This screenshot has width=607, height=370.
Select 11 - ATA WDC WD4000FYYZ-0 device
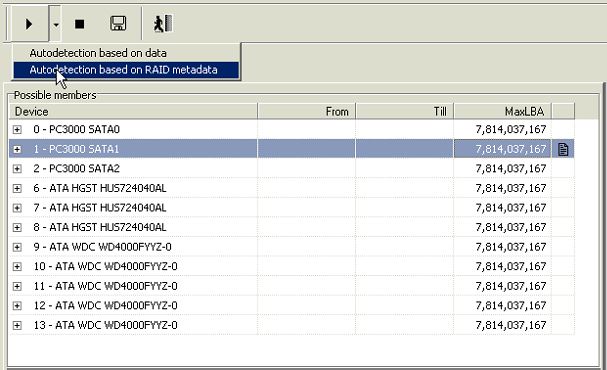[105, 286]
